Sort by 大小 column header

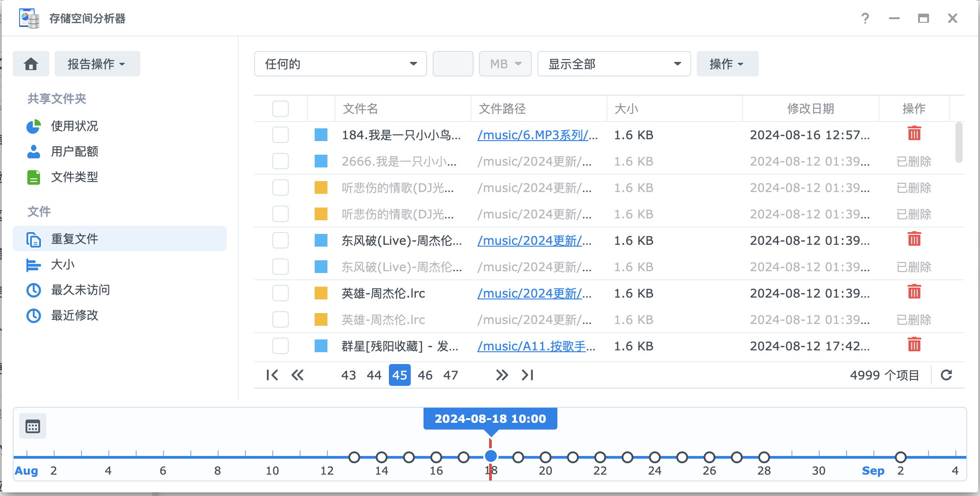(x=675, y=109)
